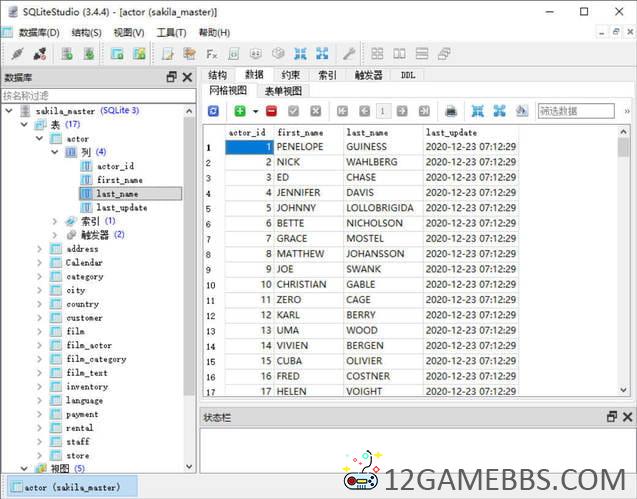Click the connect to database icon
This screenshot has height=499, width=637.
16,54
